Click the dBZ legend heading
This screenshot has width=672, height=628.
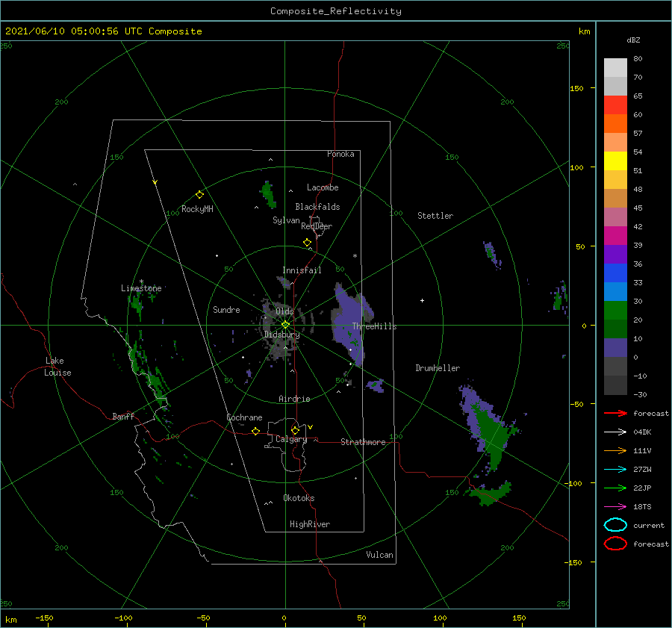(x=633, y=40)
